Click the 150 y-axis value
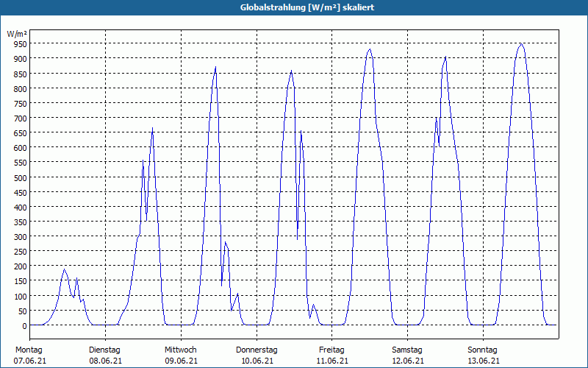This screenshot has height=368, width=588. tap(20, 282)
